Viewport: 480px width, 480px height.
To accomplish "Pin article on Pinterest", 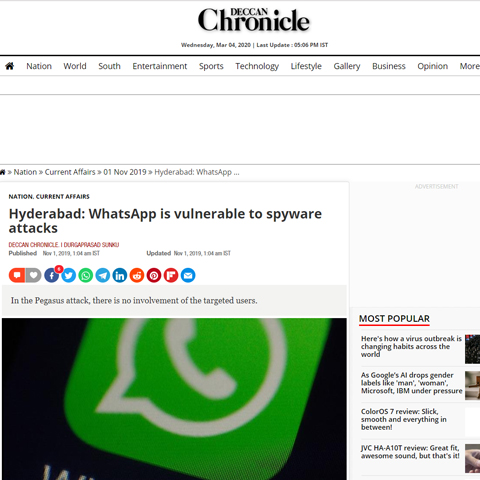I will 154,275.
